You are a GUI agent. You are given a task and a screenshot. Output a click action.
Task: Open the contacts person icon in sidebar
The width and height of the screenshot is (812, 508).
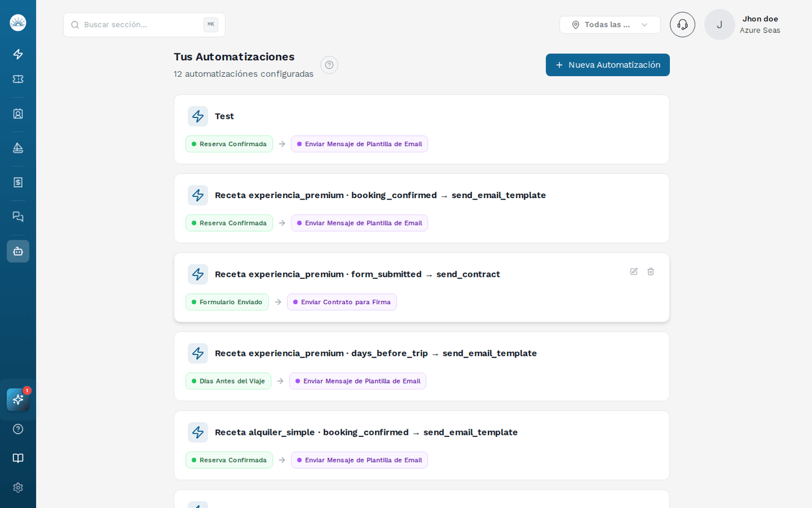(x=18, y=114)
